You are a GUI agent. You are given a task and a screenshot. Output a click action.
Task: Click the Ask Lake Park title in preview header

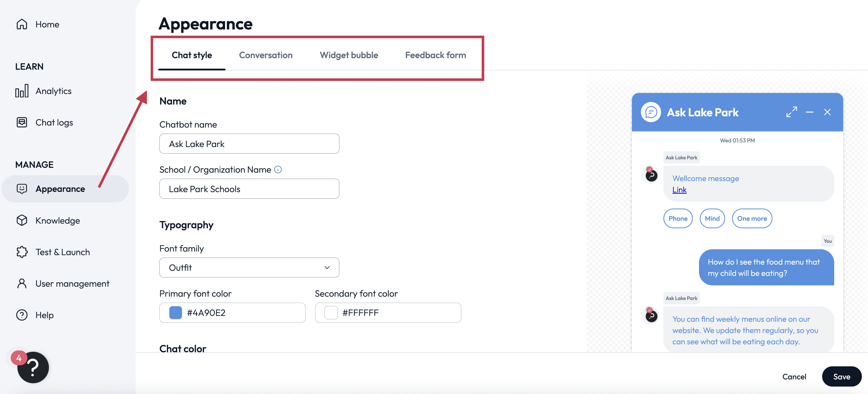[703, 112]
